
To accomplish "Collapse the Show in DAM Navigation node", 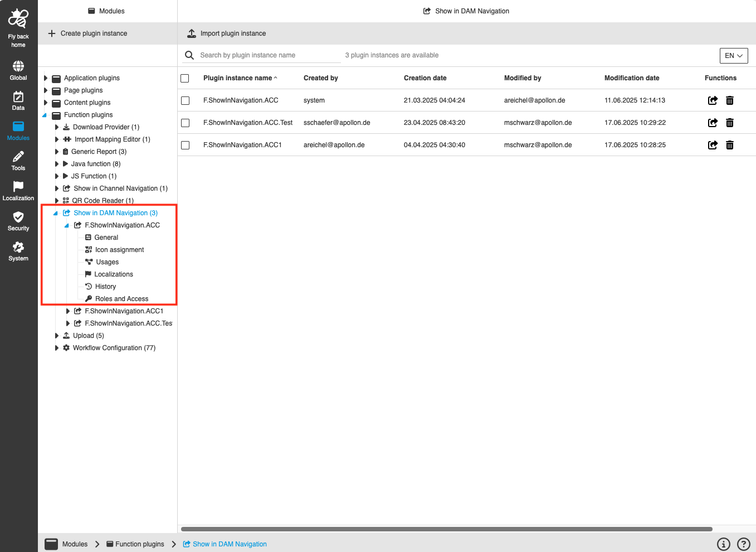I will (55, 212).
